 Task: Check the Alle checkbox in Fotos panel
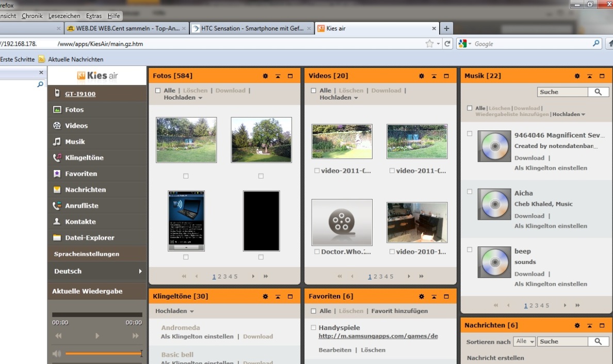pos(158,91)
